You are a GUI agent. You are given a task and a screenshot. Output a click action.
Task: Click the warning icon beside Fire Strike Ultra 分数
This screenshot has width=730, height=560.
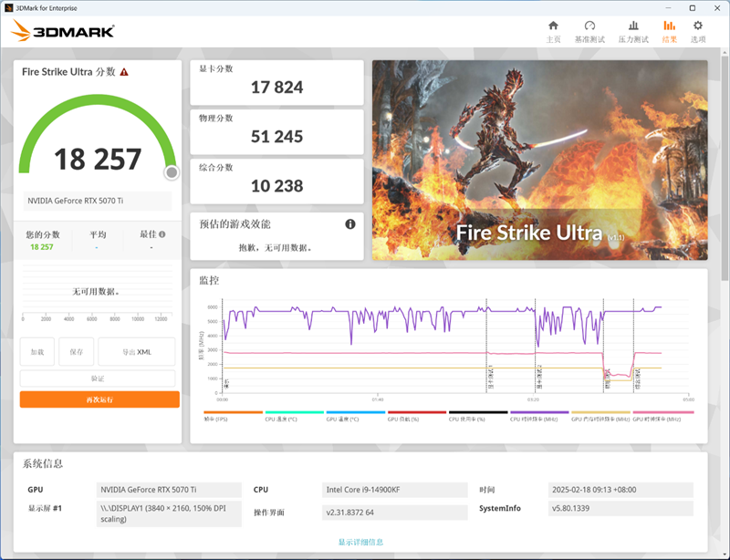click(125, 72)
